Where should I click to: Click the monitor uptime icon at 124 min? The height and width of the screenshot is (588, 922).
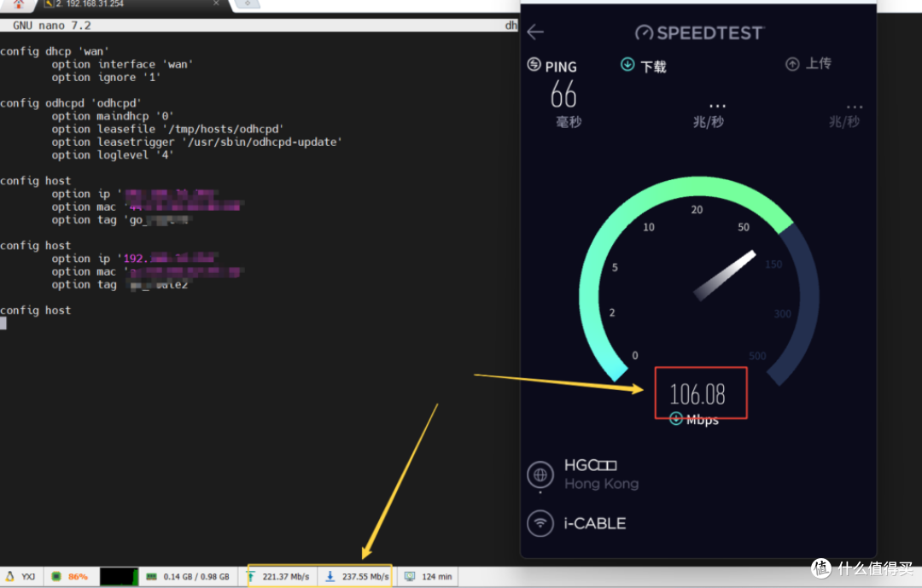coord(409,576)
